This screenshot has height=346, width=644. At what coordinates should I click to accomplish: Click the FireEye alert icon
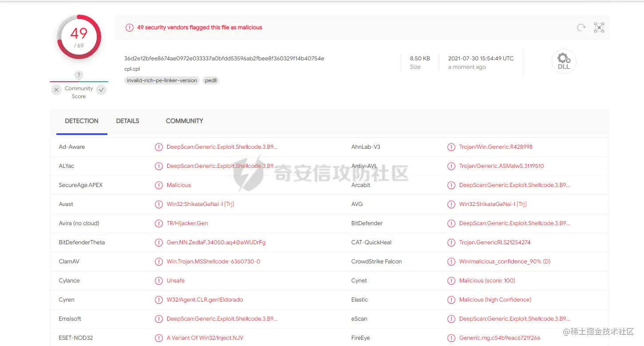coord(451,338)
